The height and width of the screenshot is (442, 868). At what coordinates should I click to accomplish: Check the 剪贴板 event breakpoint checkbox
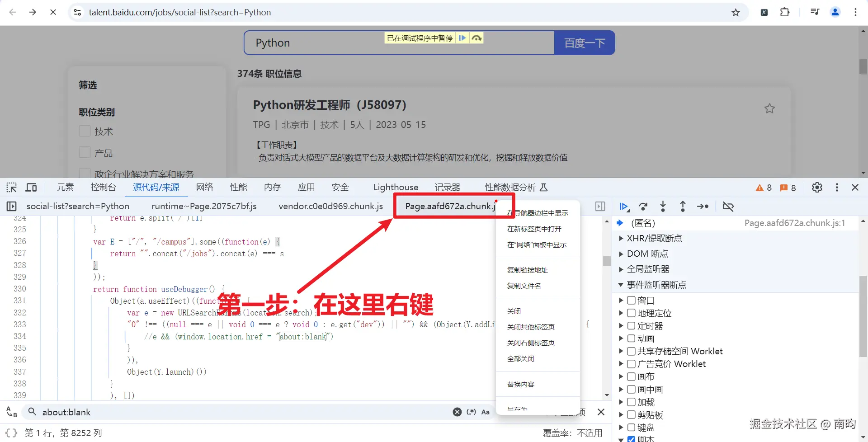[x=631, y=414]
